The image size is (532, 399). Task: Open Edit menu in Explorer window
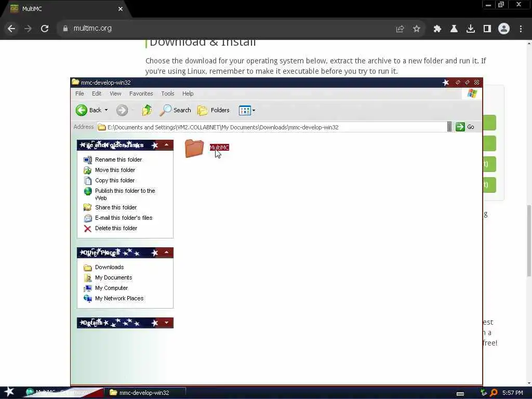(97, 94)
